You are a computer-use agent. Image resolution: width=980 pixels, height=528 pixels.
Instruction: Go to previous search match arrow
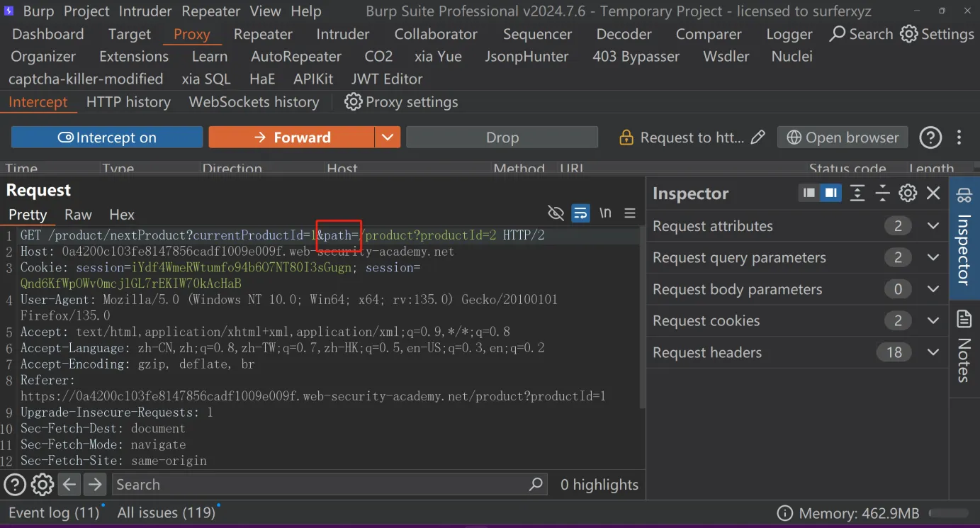coord(69,485)
